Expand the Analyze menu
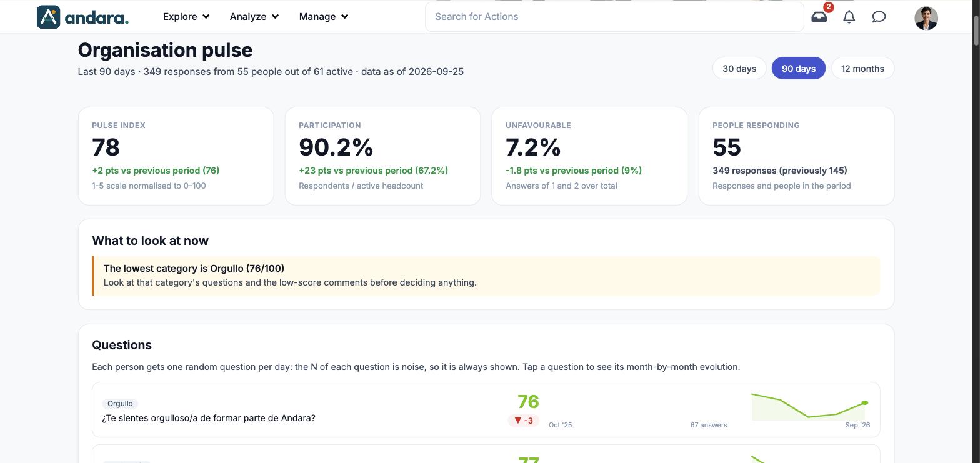The height and width of the screenshot is (463, 980). 254,17
